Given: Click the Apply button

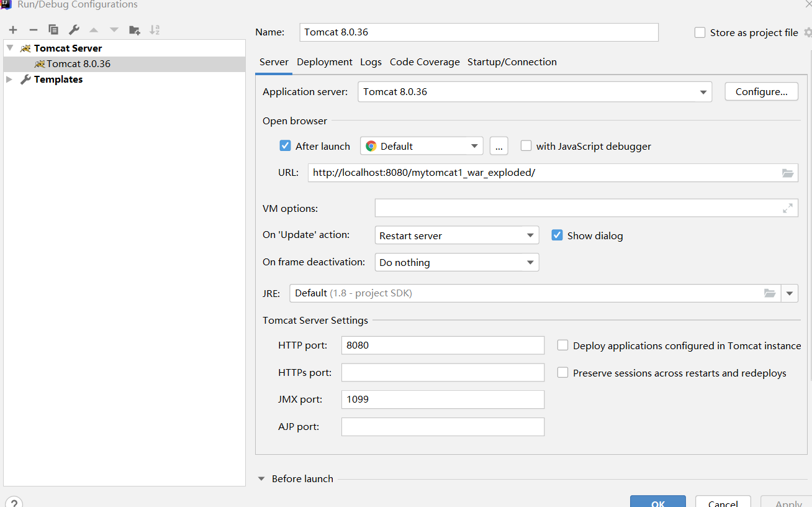Looking at the screenshot, I should click(x=788, y=501).
